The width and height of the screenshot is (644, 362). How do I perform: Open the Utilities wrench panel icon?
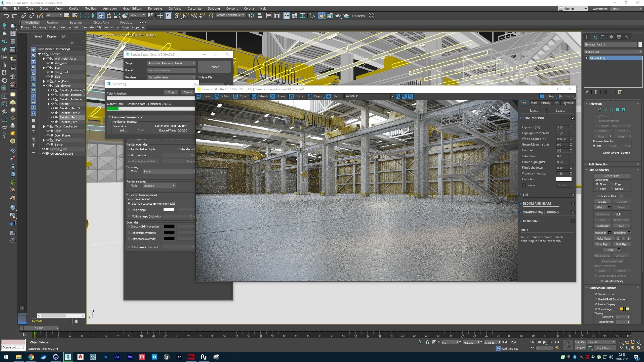[627, 37]
